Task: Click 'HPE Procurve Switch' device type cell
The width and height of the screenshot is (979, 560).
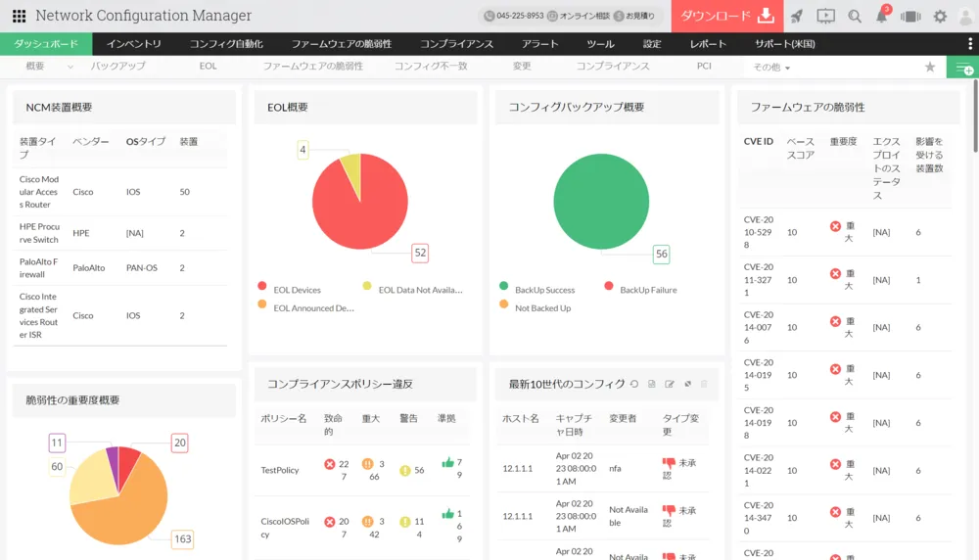Action: pyautogui.click(x=39, y=233)
